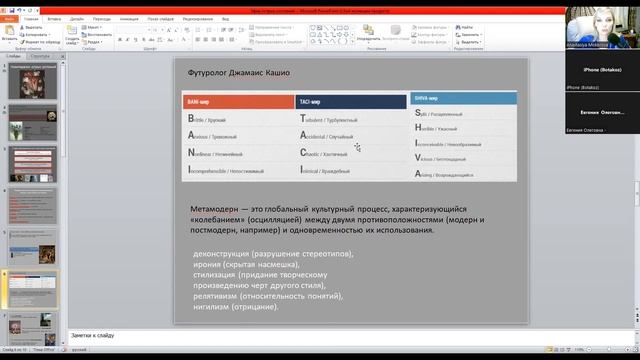The height and width of the screenshot is (360, 640).
Task: Switch to Переходы (Transitions) ribbon tab
Action: pyautogui.click(x=102, y=19)
